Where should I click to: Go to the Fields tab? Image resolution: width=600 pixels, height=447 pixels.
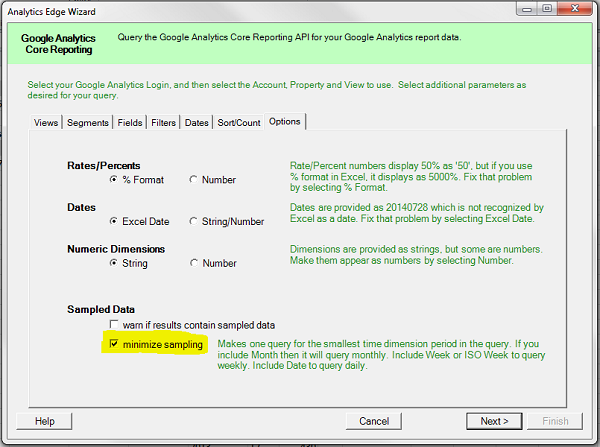(130, 122)
